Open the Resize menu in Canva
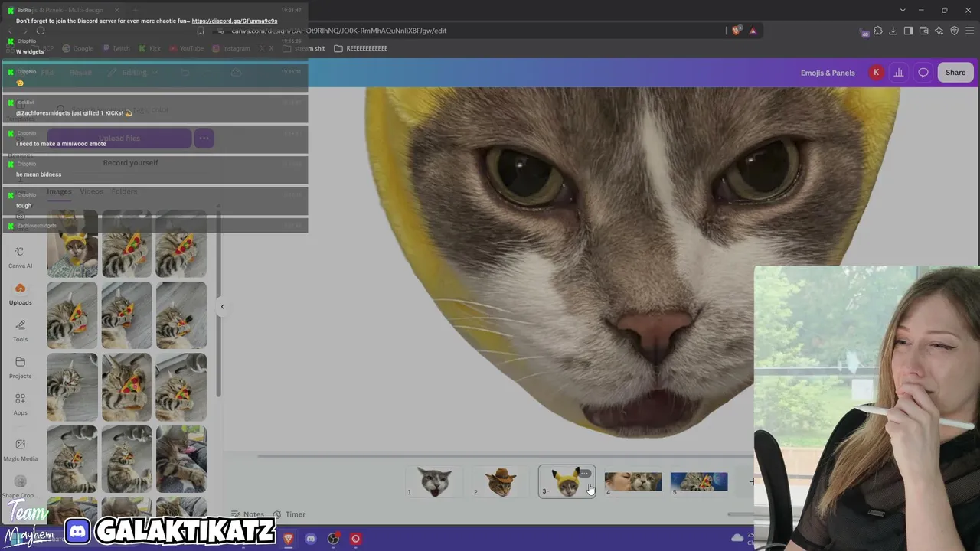 (x=80, y=73)
